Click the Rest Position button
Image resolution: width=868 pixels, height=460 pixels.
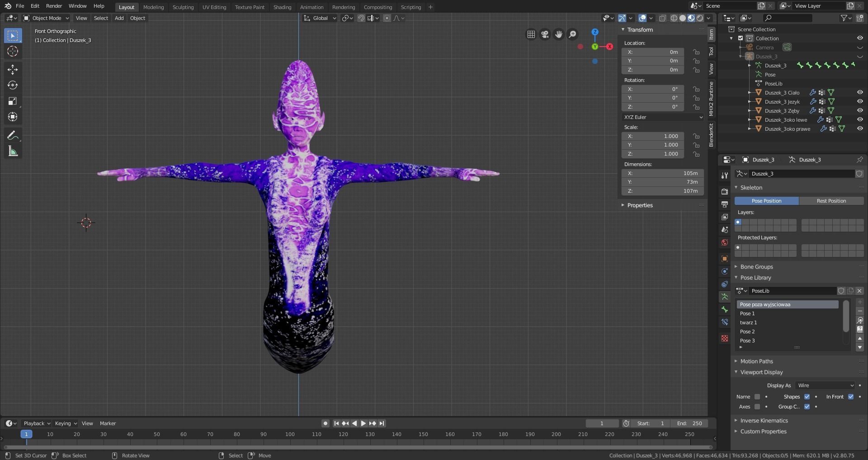(831, 201)
